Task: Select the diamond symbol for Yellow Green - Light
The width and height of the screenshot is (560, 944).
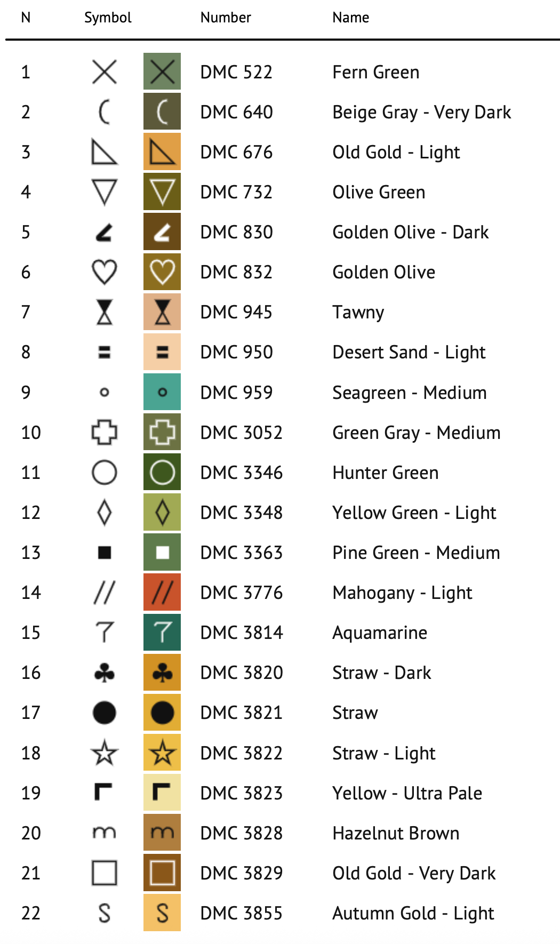Action: (105, 513)
